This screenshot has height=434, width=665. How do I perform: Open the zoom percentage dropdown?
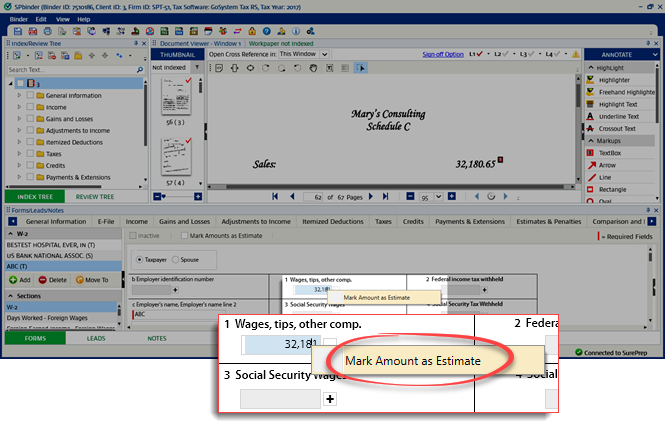[436, 198]
